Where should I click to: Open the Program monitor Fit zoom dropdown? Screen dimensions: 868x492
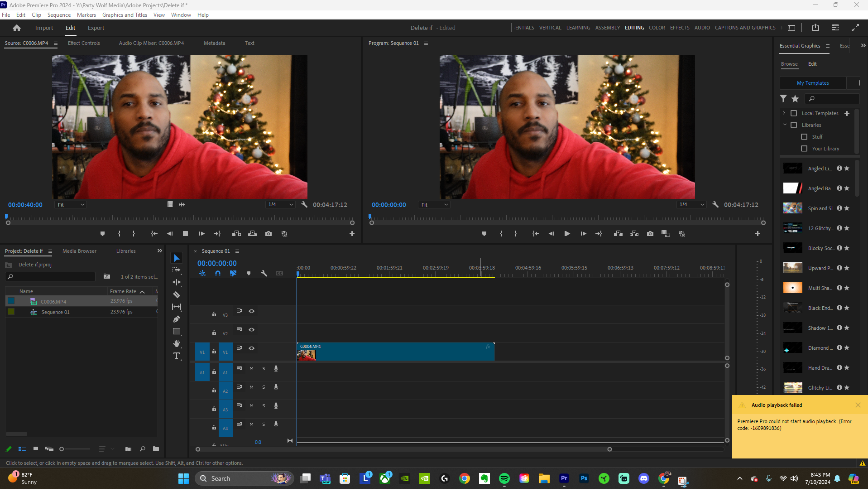[x=433, y=204]
